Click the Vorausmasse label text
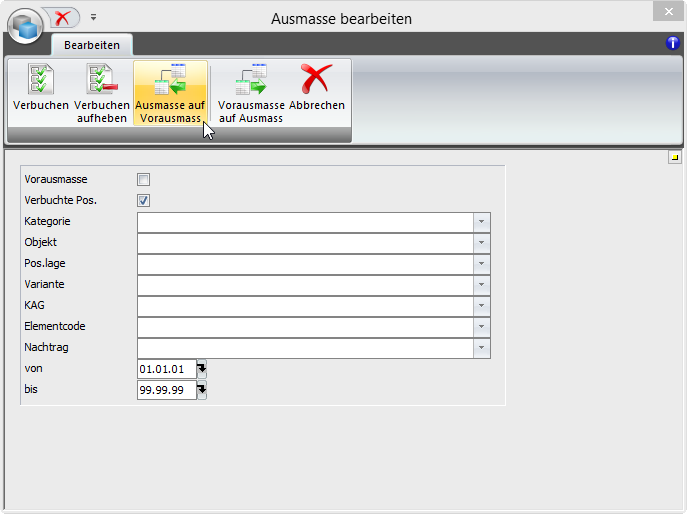 [56, 179]
